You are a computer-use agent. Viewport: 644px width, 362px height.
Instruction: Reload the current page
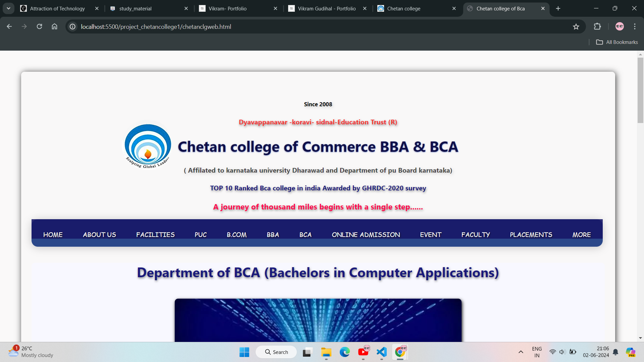[x=39, y=26]
